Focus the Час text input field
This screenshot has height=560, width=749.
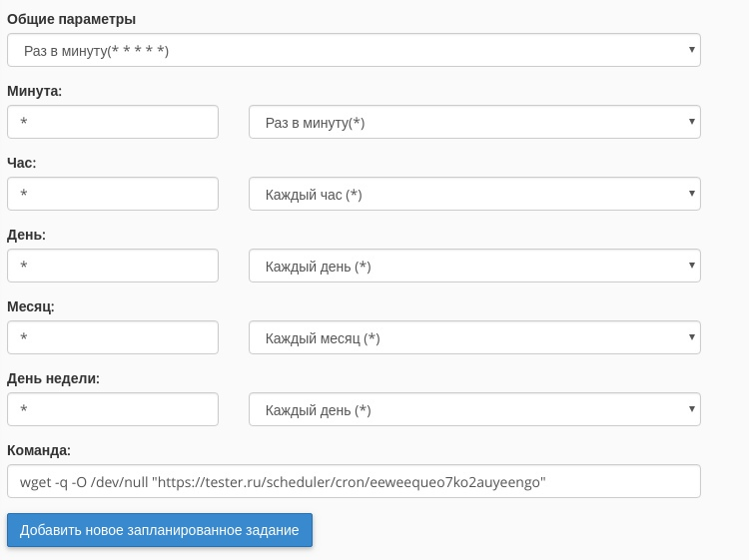[x=113, y=194]
